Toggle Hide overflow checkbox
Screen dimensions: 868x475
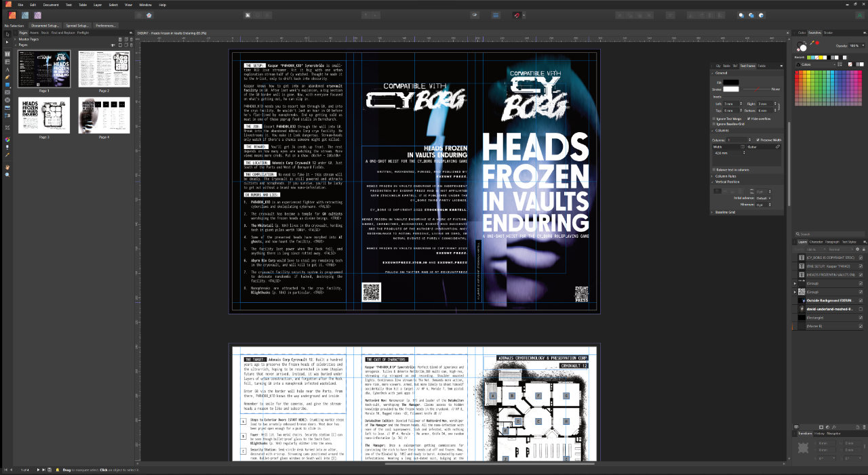pyautogui.click(x=749, y=119)
